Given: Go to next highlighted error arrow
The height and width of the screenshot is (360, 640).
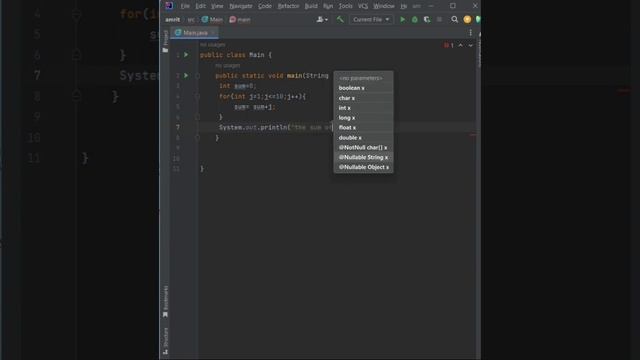Looking at the screenshot, I should pyautogui.click(x=470, y=45).
